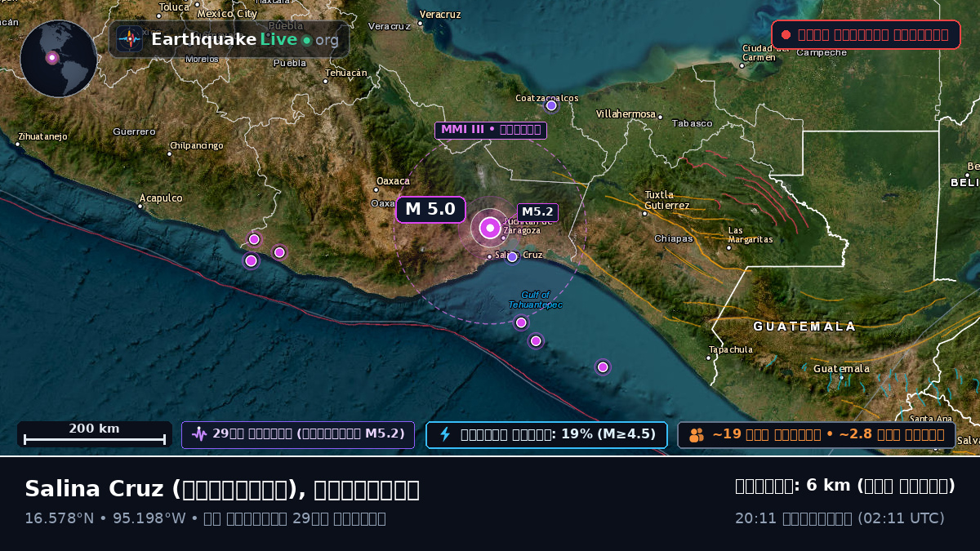Screen dimensions: 980x551
Task: Click the Villahermosa city label
Action: coord(626,113)
